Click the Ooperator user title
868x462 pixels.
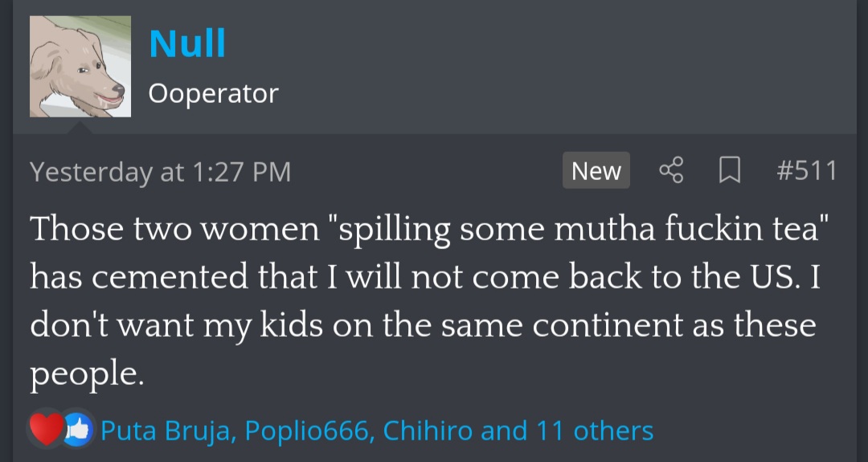pyautogui.click(x=213, y=94)
